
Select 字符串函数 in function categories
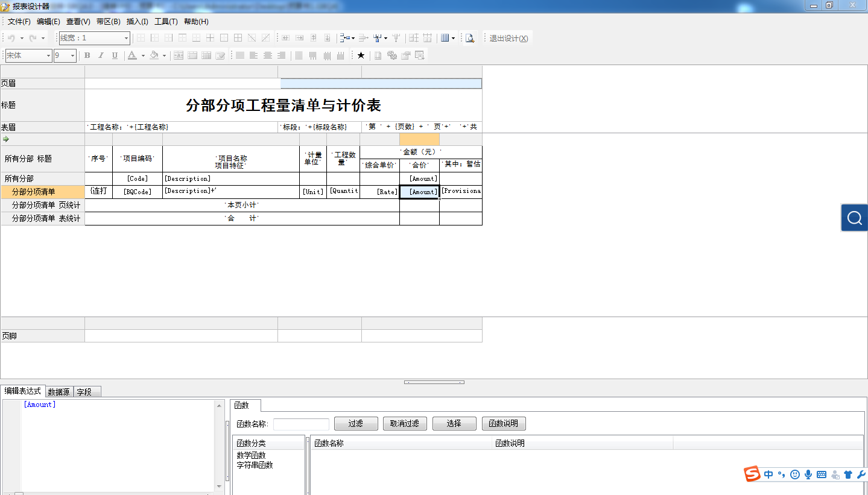click(255, 465)
